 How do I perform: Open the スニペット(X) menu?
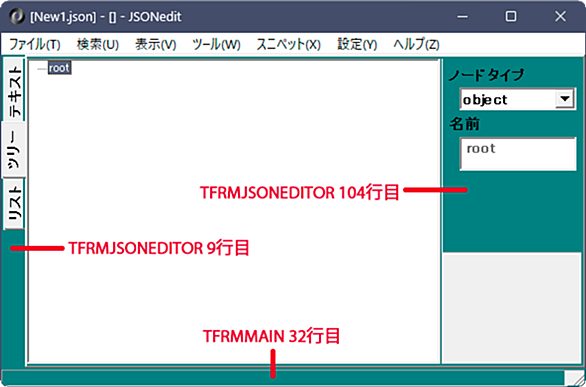tap(289, 45)
